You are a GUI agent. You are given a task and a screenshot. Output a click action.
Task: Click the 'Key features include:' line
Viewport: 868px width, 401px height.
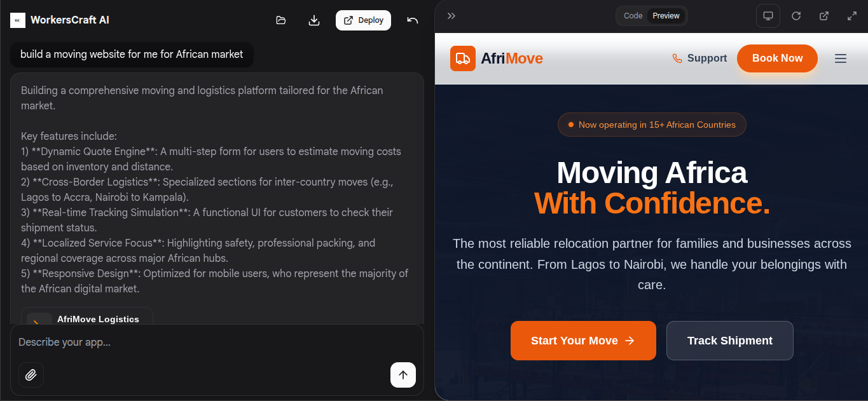(69, 136)
